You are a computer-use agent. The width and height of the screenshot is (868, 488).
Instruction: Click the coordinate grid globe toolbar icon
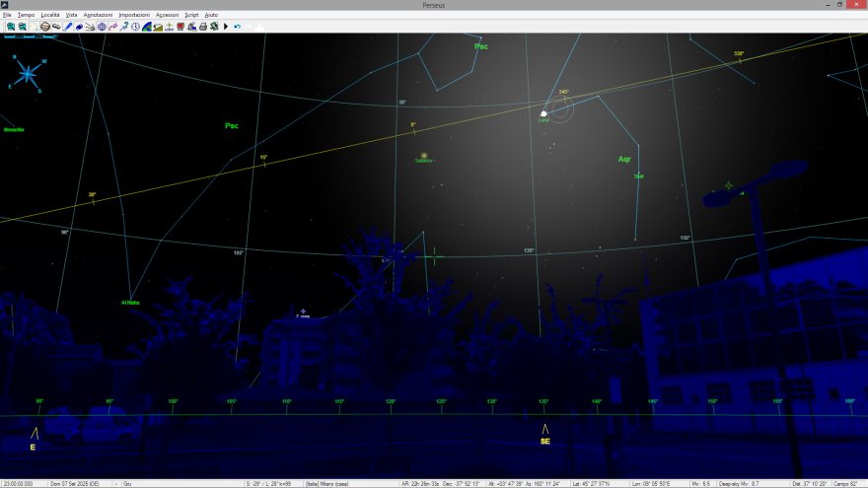pos(102,27)
